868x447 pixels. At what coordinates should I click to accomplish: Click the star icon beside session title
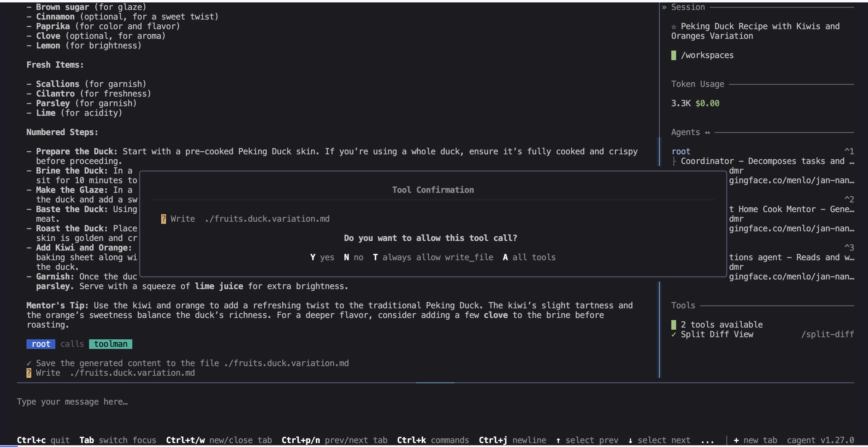point(674,27)
